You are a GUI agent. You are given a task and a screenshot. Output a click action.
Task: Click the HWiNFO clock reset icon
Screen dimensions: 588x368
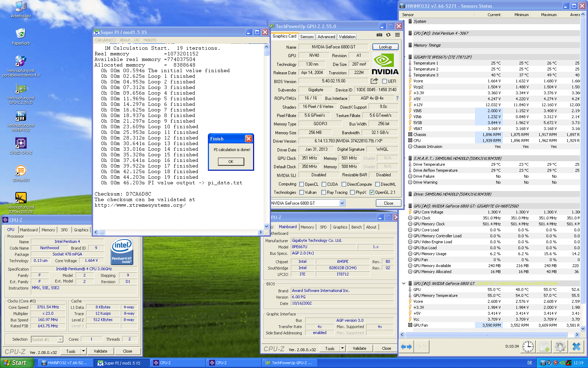click(x=528, y=347)
